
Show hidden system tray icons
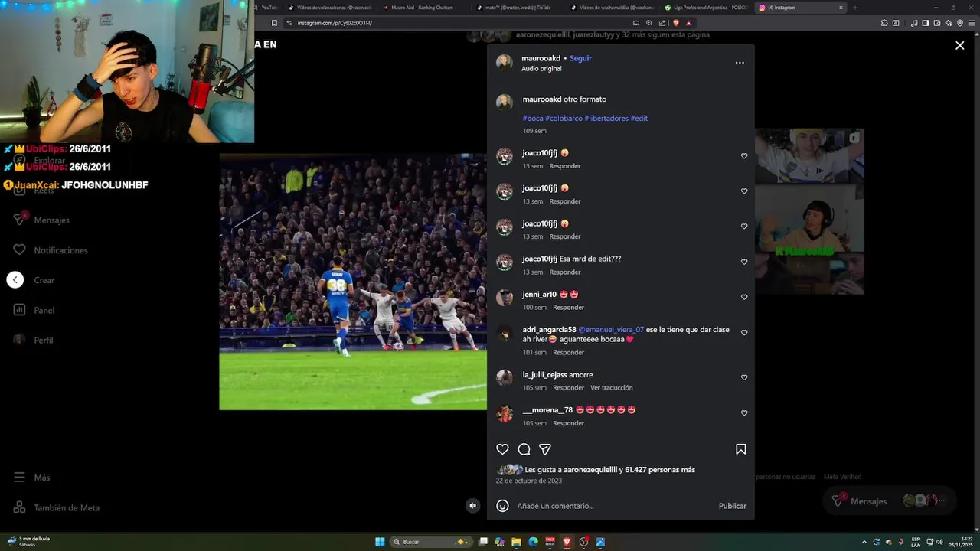pos(864,542)
